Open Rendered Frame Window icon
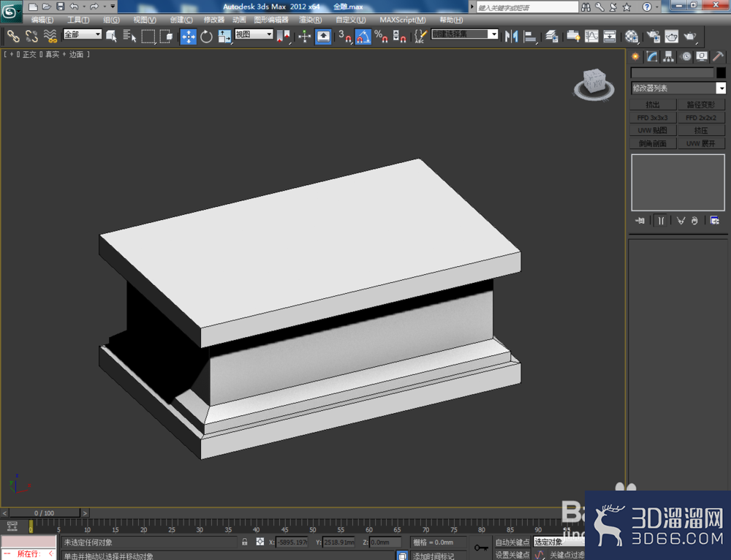Viewport: 731px width, 560px height. pyautogui.click(x=671, y=37)
